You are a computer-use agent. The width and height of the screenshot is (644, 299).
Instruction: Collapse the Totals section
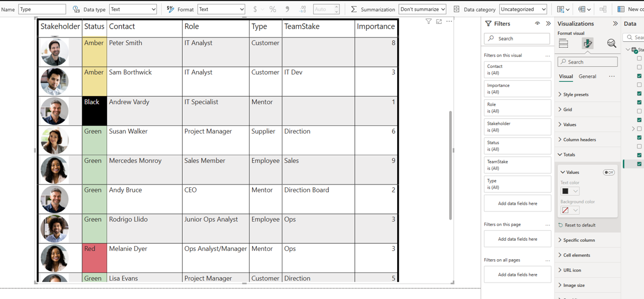coord(588,155)
